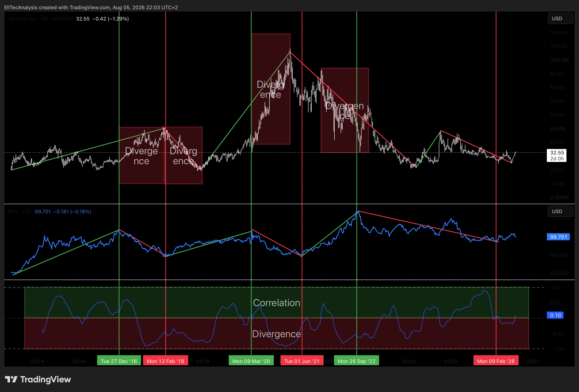Select the Mon 09 Feb '26 date marker
This screenshot has height=392, width=579.
coord(496,361)
